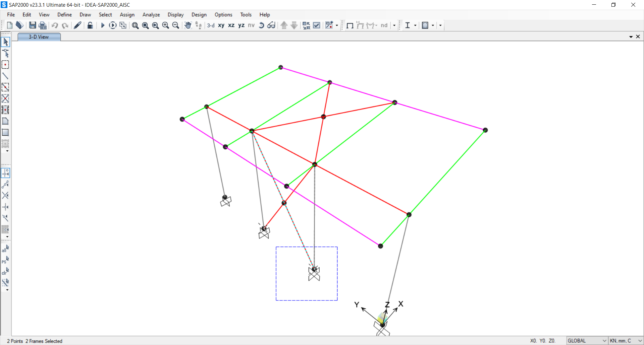
Task: Select the 3-D View tab
Action: [x=39, y=37]
